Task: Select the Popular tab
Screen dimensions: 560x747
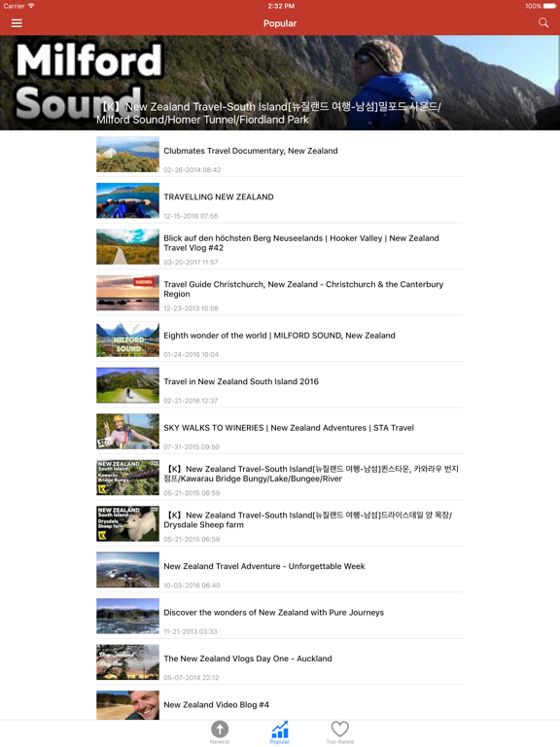Action: tap(280, 732)
